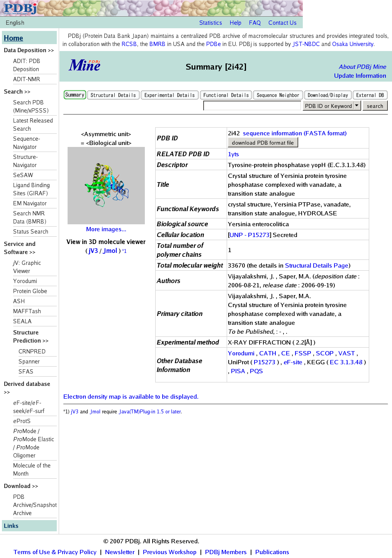Viewport: 392px width, 558px height.
Task: Go to the Sequence Neighbor tab
Action: pos(278,95)
